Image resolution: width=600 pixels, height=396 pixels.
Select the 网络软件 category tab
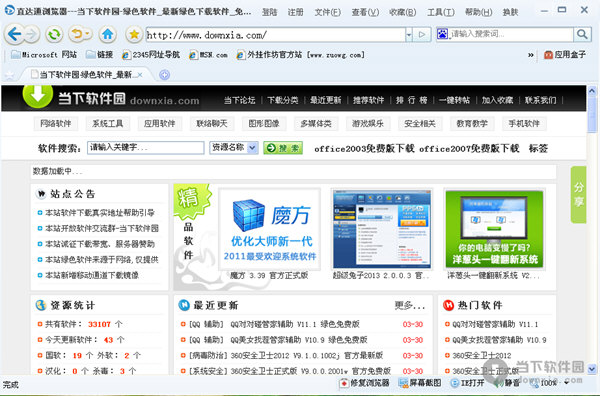click(56, 123)
